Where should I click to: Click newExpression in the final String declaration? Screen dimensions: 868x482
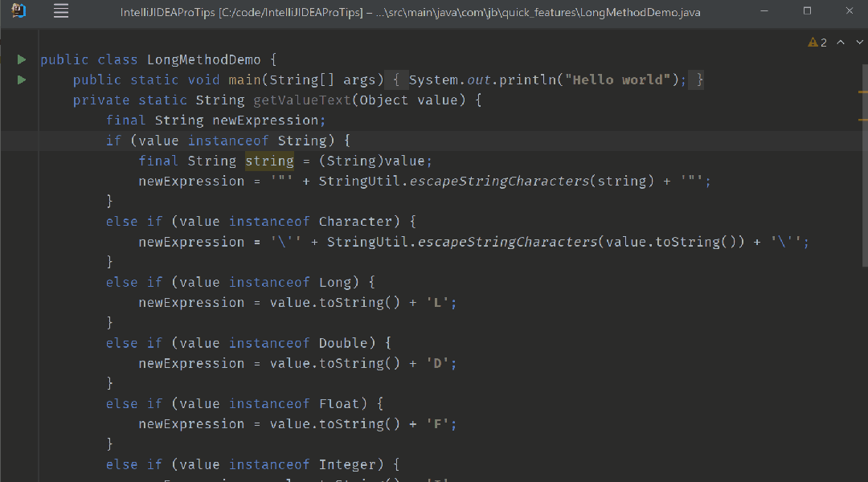click(264, 120)
